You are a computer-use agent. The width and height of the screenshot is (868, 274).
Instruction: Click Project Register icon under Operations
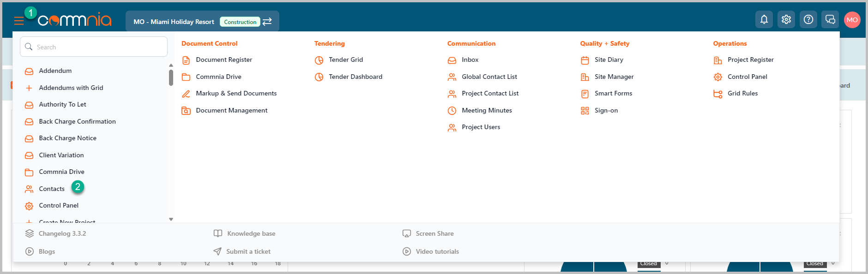(718, 60)
